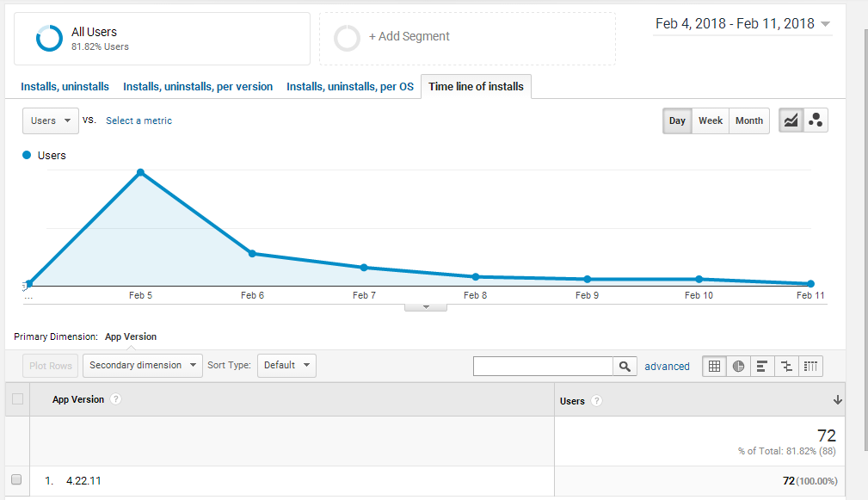Click the % of Total: 81.82% (88) text
The width and height of the screenshot is (868, 500).
[786, 451]
